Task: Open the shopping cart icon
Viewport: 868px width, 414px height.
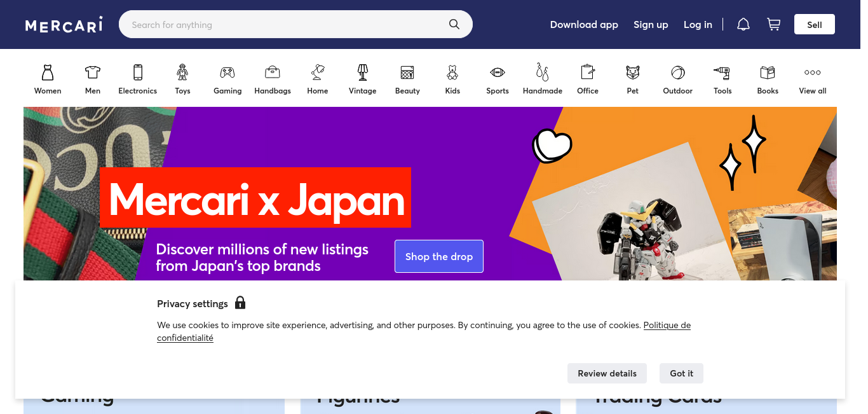Action: point(773,24)
